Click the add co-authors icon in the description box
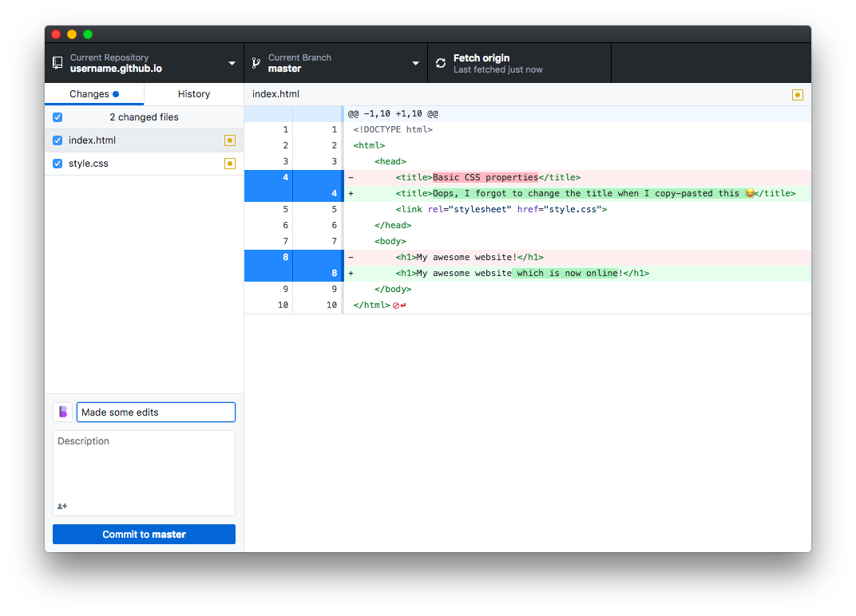The width and height of the screenshot is (856, 616). point(62,506)
